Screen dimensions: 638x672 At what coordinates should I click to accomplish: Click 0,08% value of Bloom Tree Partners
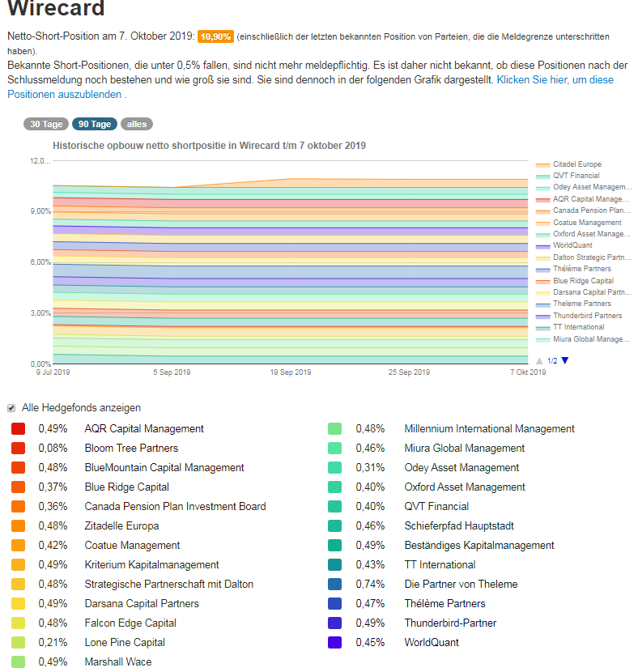click(53, 448)
